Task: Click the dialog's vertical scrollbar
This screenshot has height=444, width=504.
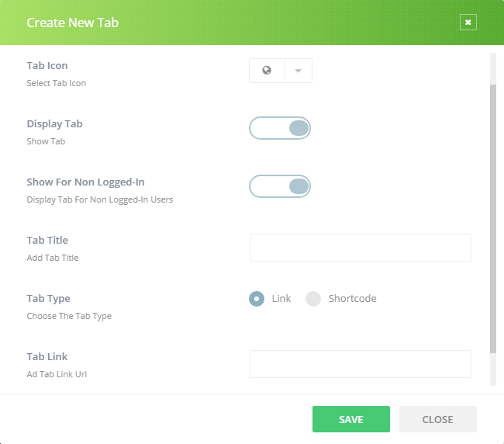Action: click(493, 217)
